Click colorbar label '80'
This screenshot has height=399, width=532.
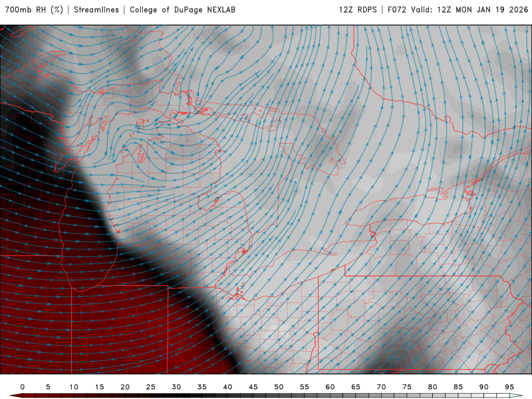[432, 387]
